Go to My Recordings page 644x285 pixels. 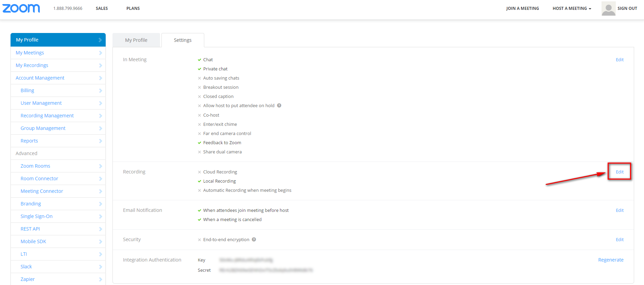click(x=58, y=65)
